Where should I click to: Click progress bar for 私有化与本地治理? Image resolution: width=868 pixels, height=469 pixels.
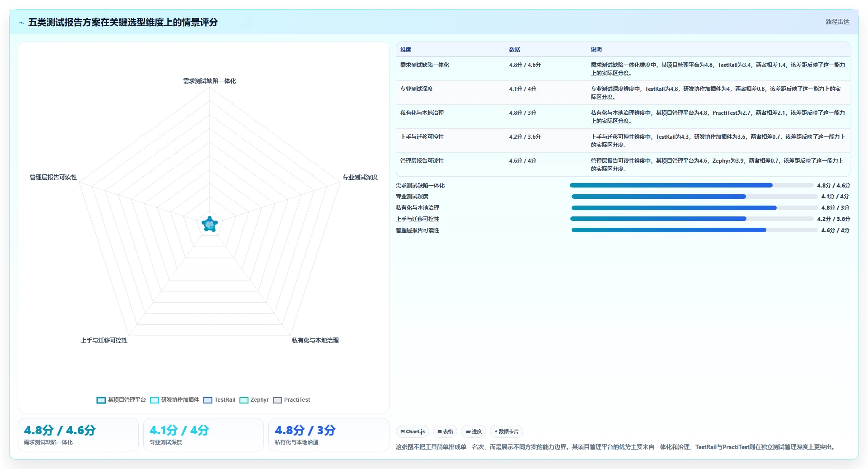click(694, 208)
